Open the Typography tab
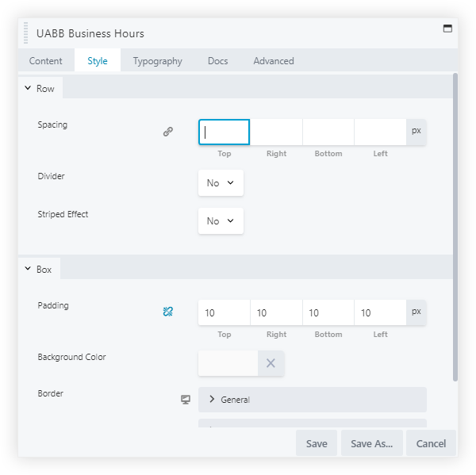Image resolution: width=476 pixels, height=475 pixels. tap(157, 61)
